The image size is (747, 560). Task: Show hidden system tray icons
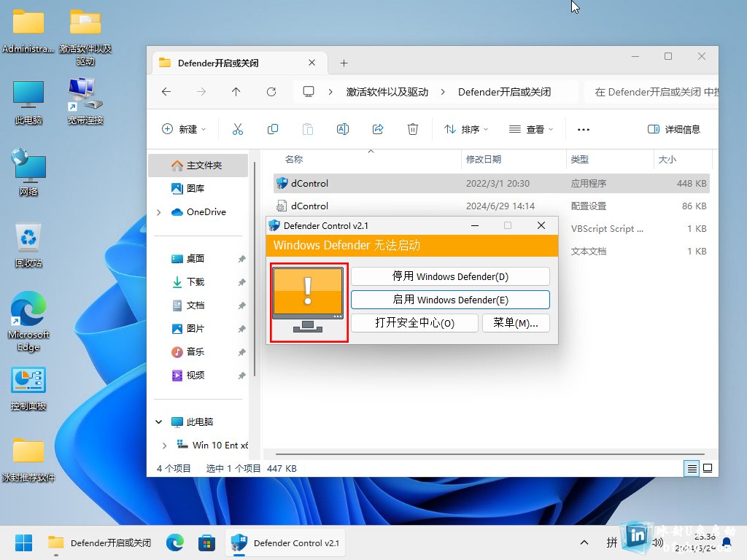click(x=584, y=542)
